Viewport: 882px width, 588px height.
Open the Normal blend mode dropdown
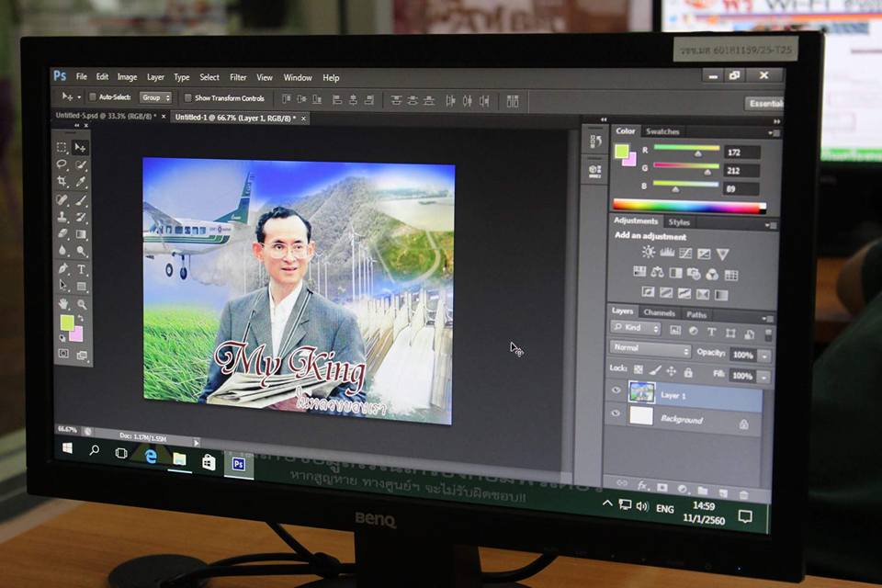pyautogui.click(x=650, y=350)
